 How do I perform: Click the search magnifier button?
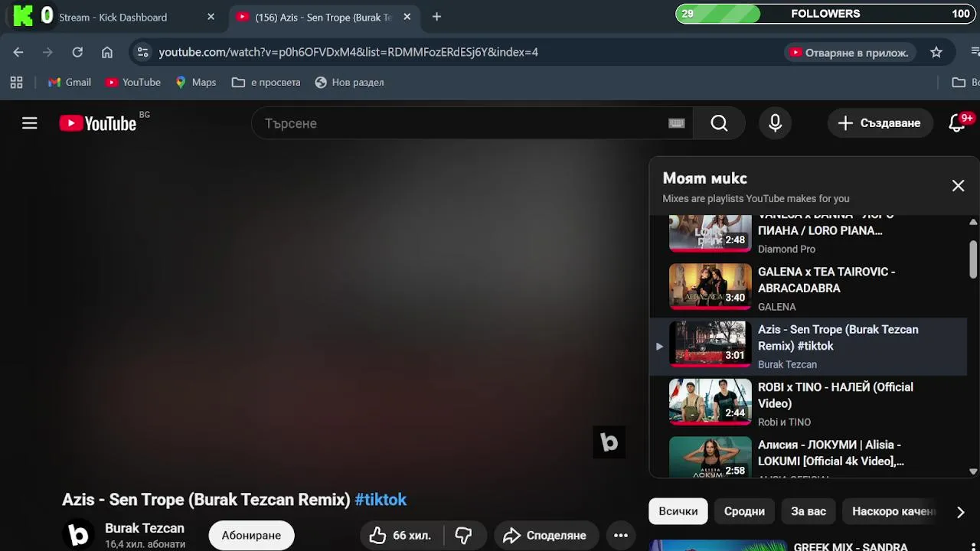(719, 123)
